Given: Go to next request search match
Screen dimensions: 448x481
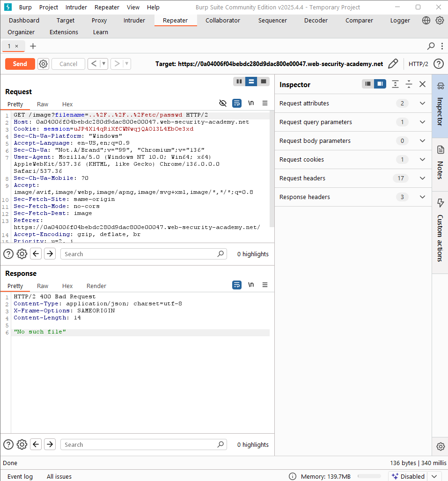Looking at the screenshot, I should pos(50,254).
